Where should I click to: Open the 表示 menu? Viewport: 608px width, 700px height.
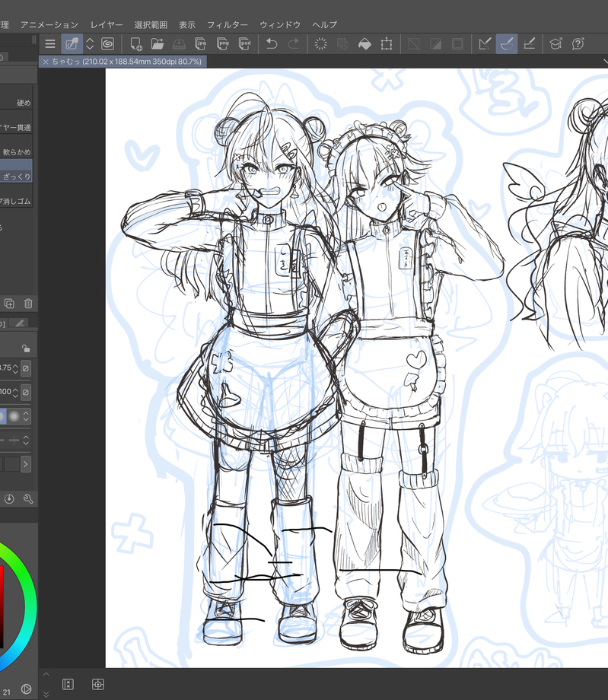click(x=187, y=25)
